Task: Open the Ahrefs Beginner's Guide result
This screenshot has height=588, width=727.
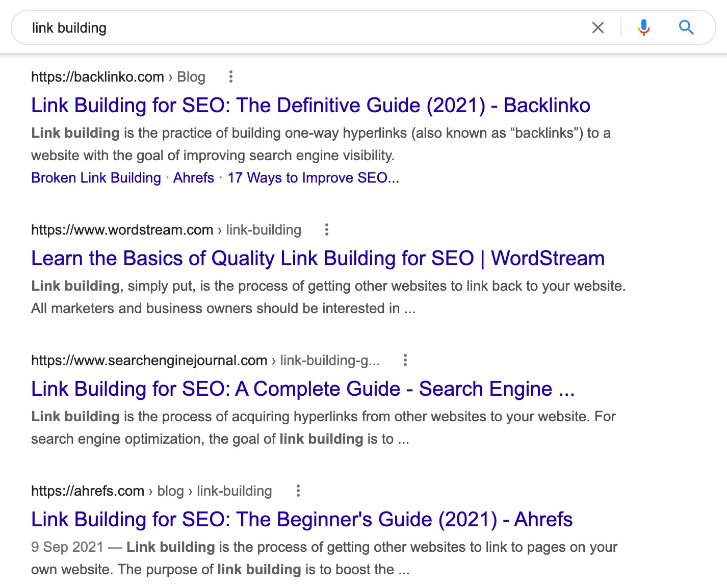Action: click(302, 520)
